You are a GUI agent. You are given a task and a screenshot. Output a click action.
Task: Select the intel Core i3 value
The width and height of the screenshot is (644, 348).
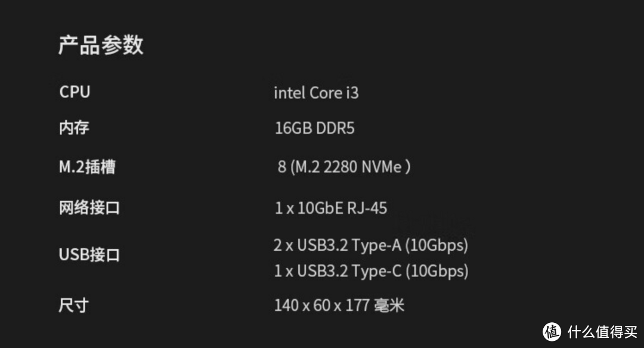click(316, 93)
